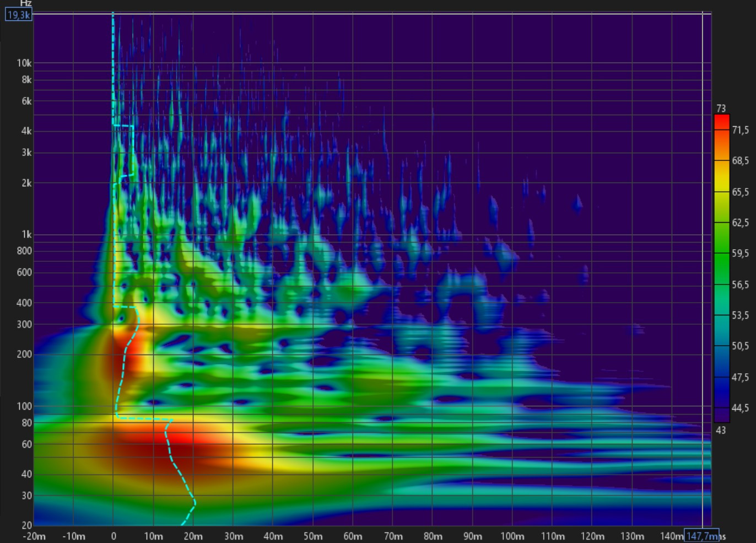Select the 1k tick label on frequency axis
Viewport: 756px width, 543px height.
pos(26,235)
